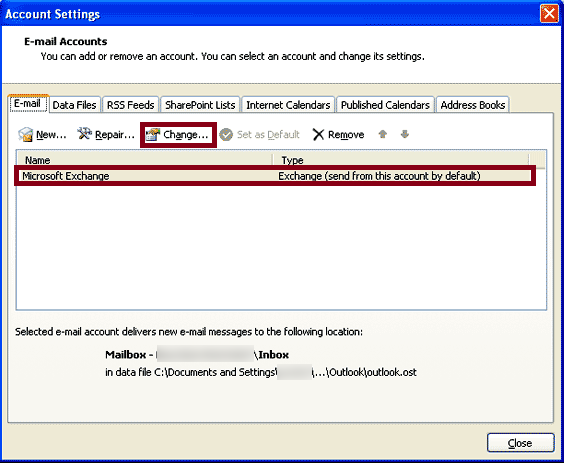This screenshot has height=464, width=565.
Task: Go to the Internet Calendars tab
Action: click(288, 105)
